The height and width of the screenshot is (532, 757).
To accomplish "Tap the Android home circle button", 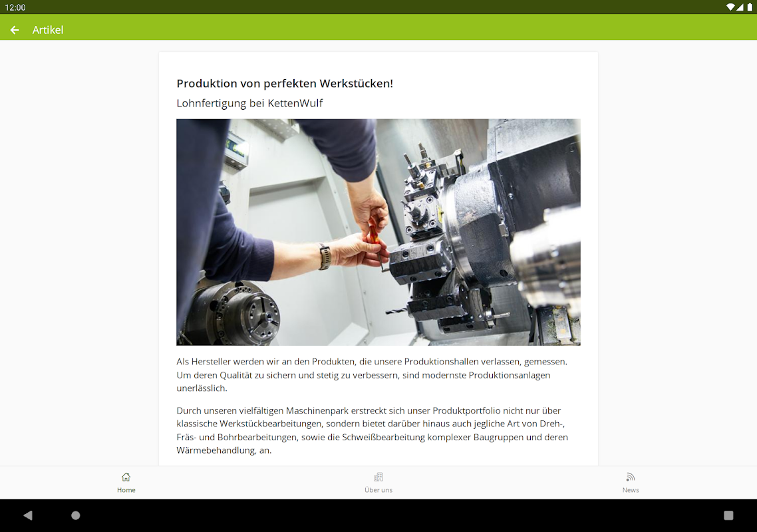I will tap(76, 515).
